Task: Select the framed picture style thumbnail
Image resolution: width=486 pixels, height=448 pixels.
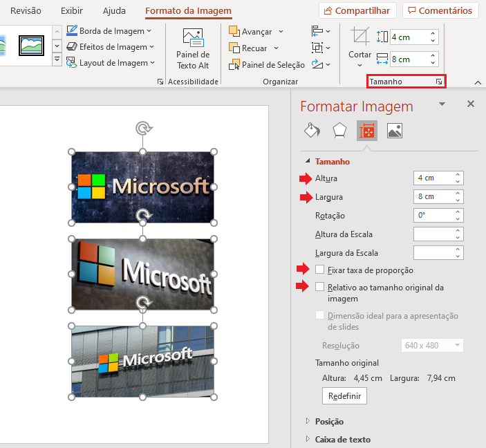Action: (31, 46)
